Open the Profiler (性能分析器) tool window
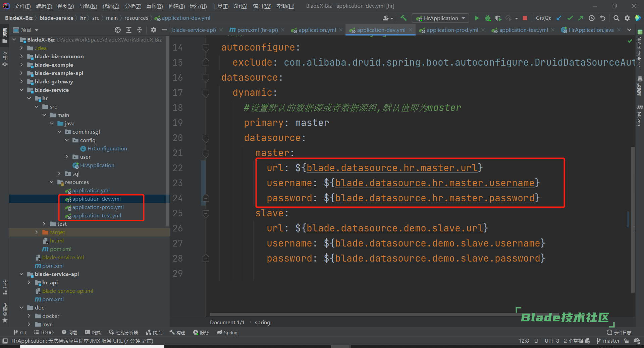Viewport: 644px width, 348px height. tap(123, 332)
